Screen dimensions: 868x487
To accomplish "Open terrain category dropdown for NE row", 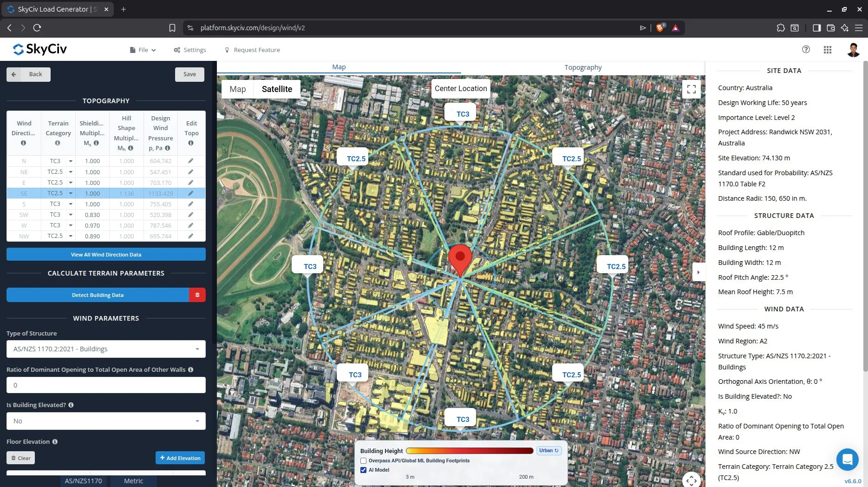I will [71, 172].
